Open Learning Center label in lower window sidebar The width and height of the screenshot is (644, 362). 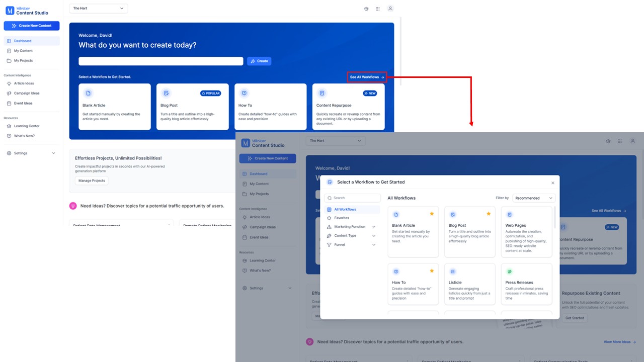point(263,260)
